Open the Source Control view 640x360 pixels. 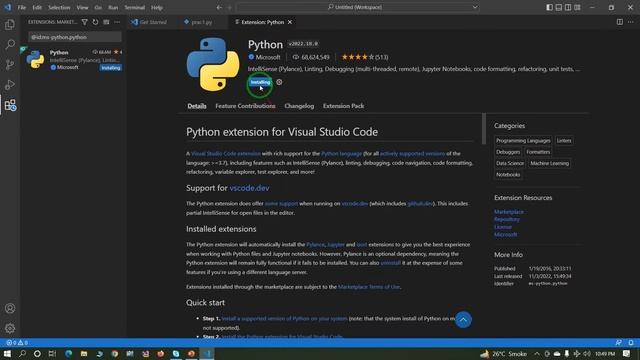click(x=10, y=64)
